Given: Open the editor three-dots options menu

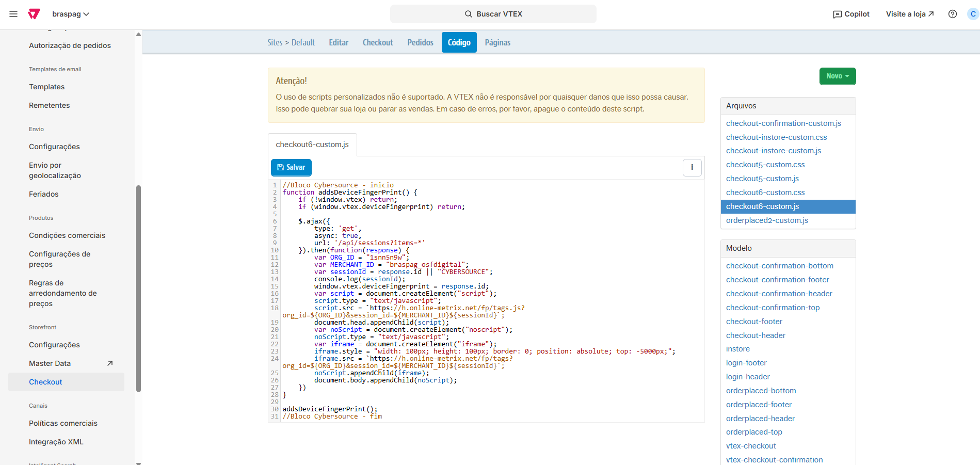Looking at the screenshot, I should pyautogui.click(x=692, y=167).
